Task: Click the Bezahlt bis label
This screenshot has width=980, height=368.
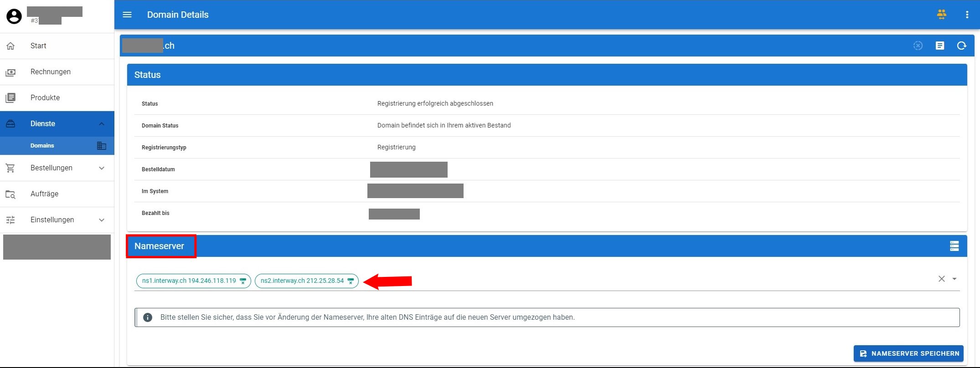Action: click(x=155, y=213)
